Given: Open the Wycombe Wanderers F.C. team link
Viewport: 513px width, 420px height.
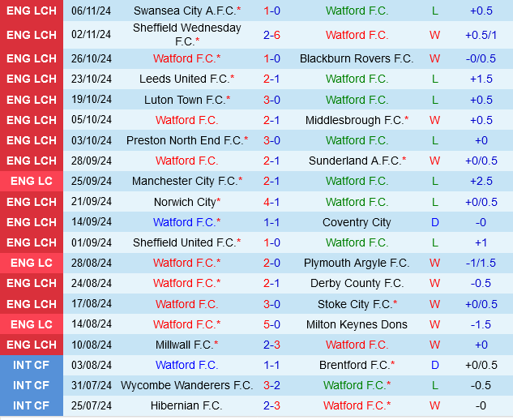Looking at the screenshot, I should pyautogui.click(x=186, y=385).
